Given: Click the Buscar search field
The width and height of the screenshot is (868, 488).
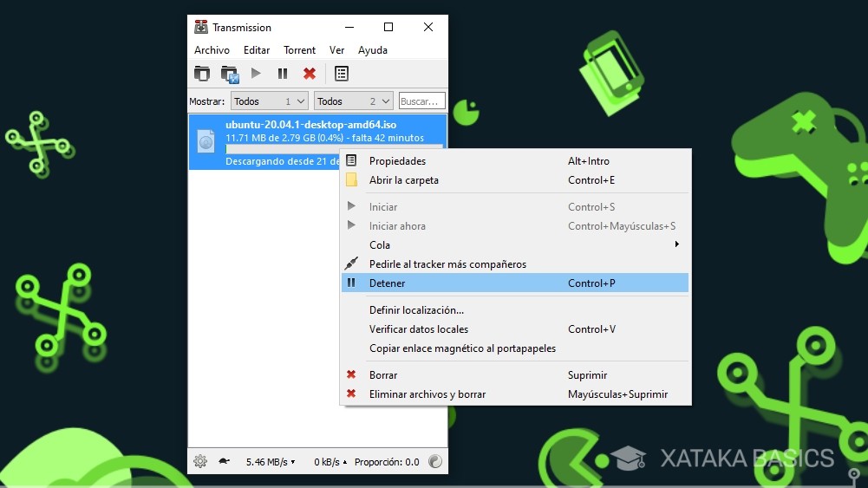Looking at the screenshot, I should pos(422,101).
